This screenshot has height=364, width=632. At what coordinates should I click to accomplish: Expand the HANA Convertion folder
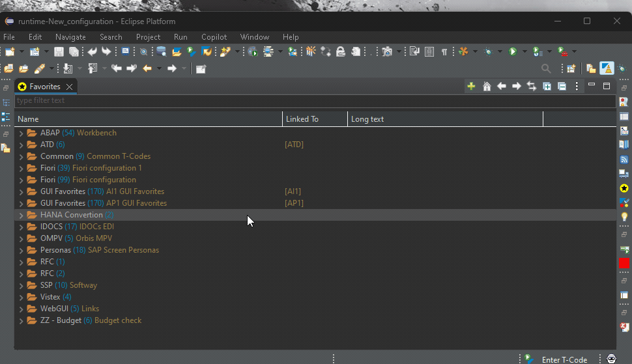pyautogui.click(x=21, y=216)
